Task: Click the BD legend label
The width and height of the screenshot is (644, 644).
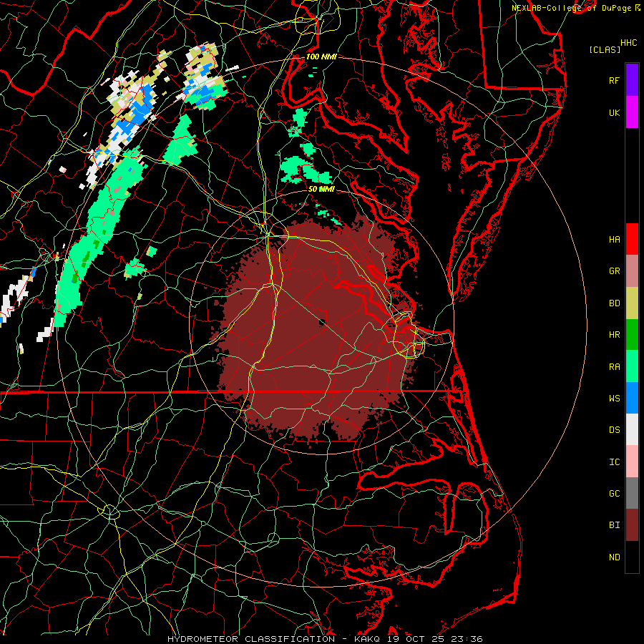Action: click(614, 303)
